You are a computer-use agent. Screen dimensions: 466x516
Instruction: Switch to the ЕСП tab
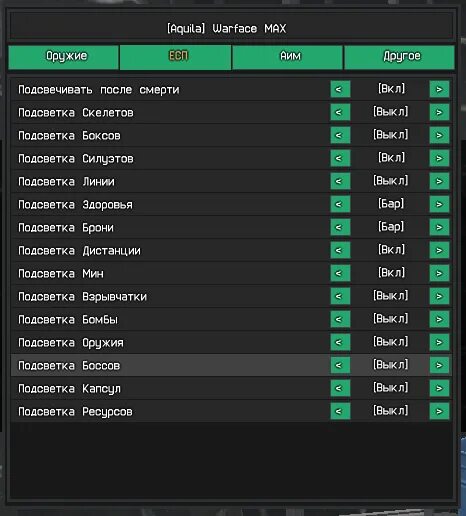(175, 57)
